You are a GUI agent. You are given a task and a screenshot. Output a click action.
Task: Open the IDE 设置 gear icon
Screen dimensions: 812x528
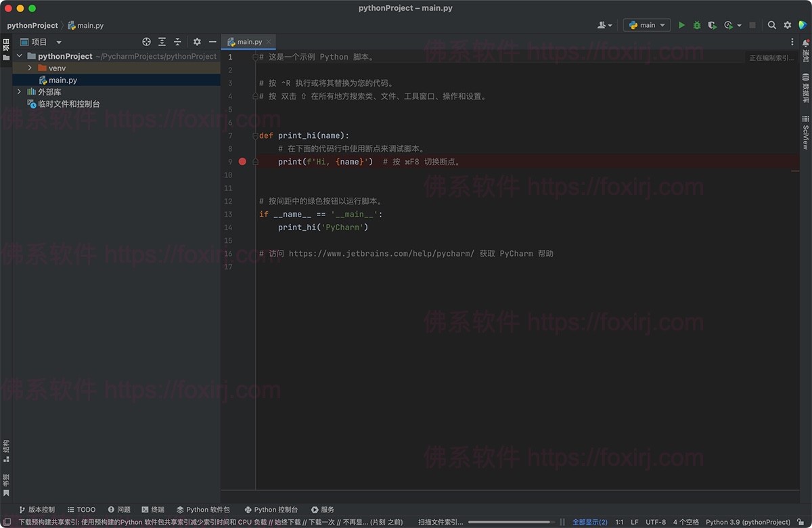(787, 25)
